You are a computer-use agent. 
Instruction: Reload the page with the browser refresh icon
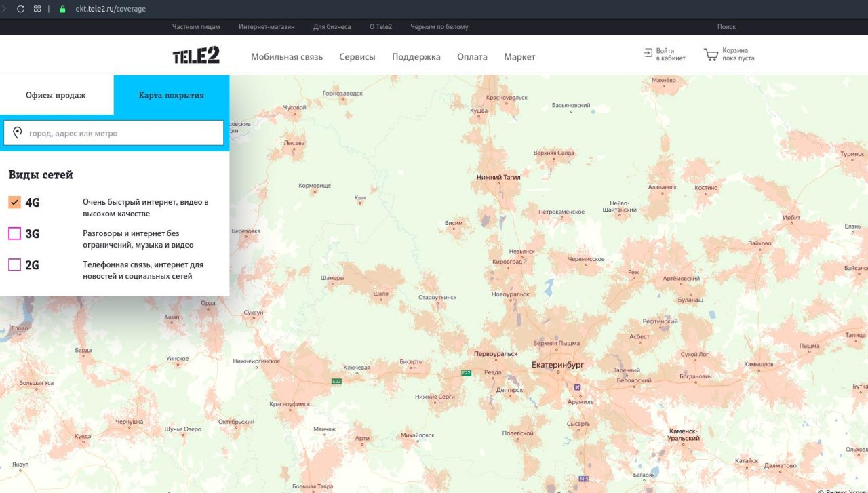tap(20, 9)
